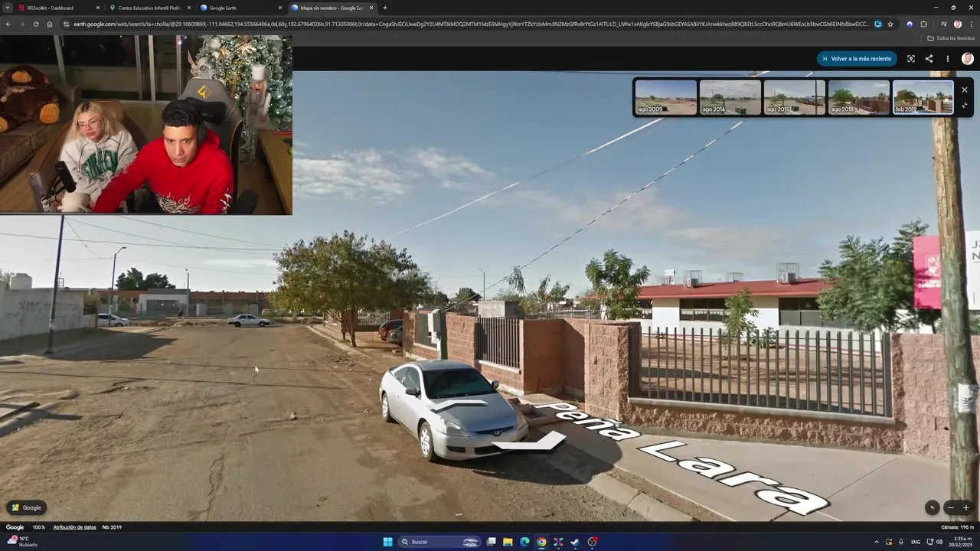
Task: Zoom out with the minus button
Action: [x=951, y=507]
